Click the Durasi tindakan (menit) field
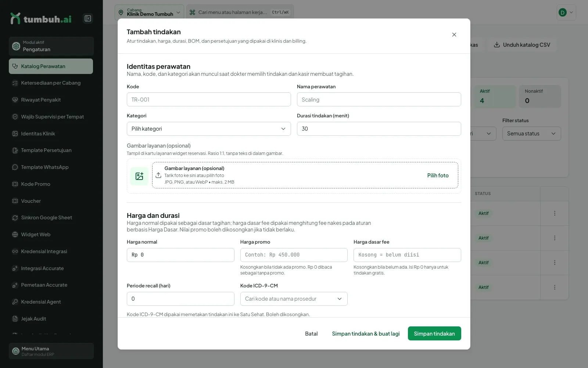This screenshot has height=368, width=588. (379, 129)
